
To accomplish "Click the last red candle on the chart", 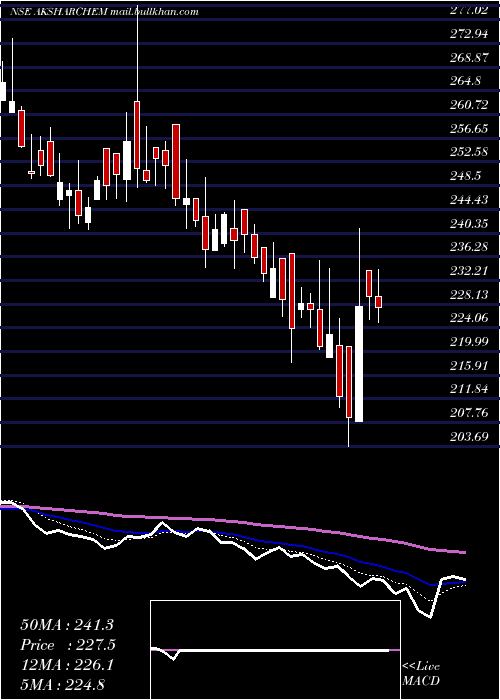I will coord(379,302).
